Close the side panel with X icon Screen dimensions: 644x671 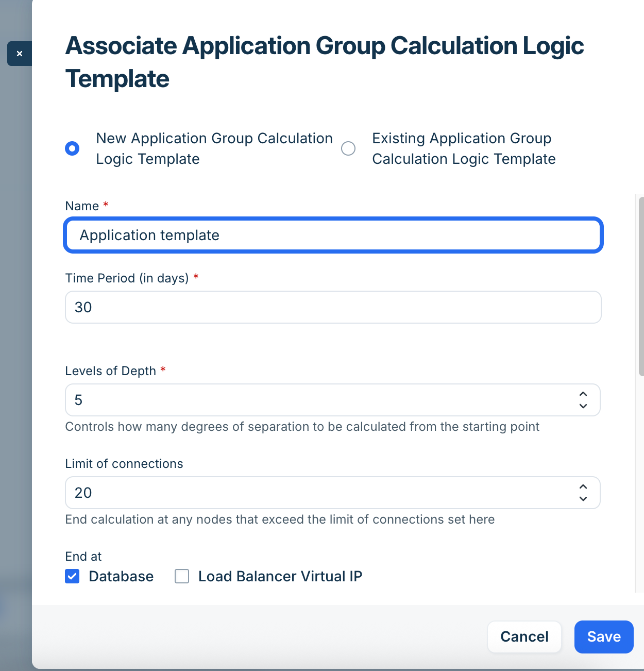[20, 54]
